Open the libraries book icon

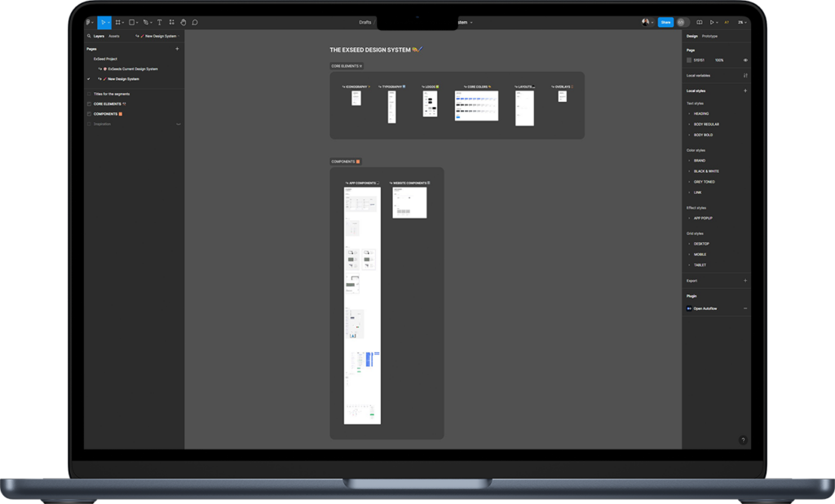[699, 22]
